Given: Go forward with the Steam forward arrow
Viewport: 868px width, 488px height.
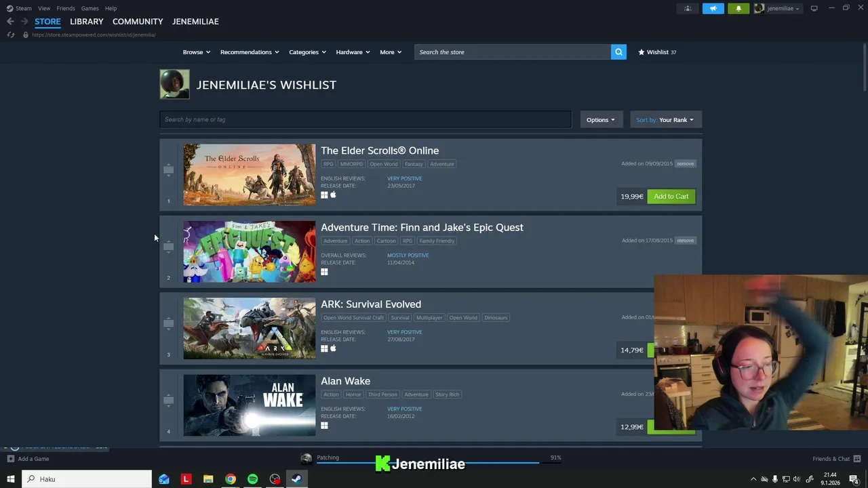Looking at the screenshot, I should coord(24,22).
